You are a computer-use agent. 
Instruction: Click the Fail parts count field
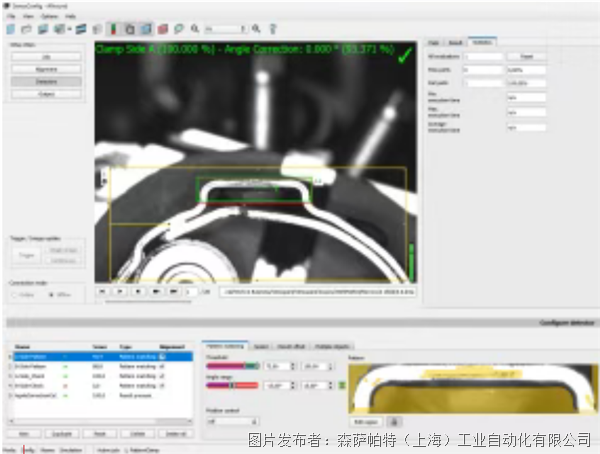[483, 83]
